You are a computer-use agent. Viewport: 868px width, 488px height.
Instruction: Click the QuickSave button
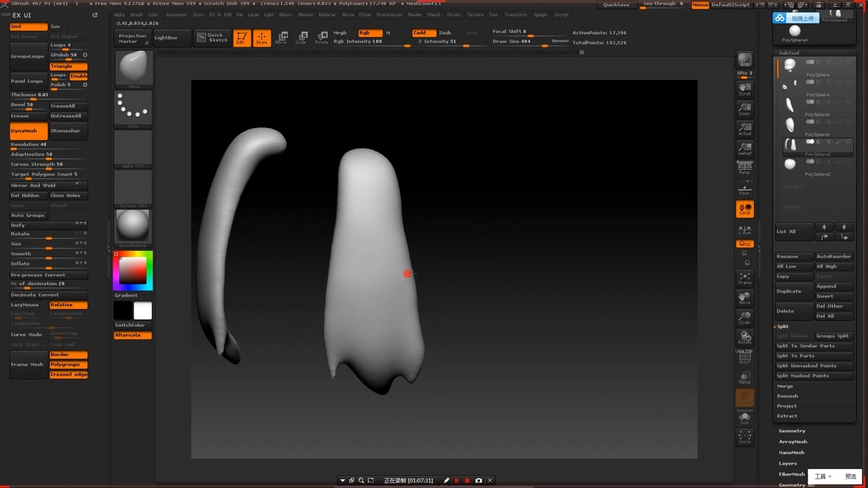click(x=616, y=5)
